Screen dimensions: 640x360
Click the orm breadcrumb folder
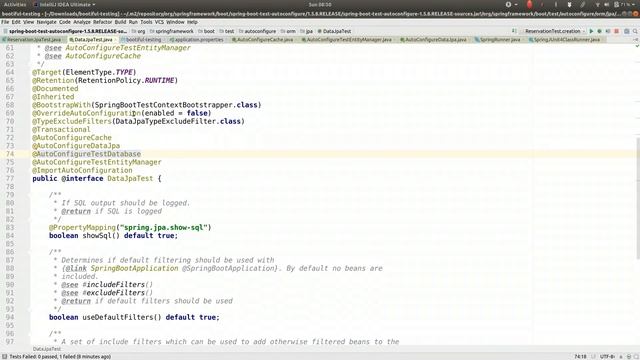[288, 31]
